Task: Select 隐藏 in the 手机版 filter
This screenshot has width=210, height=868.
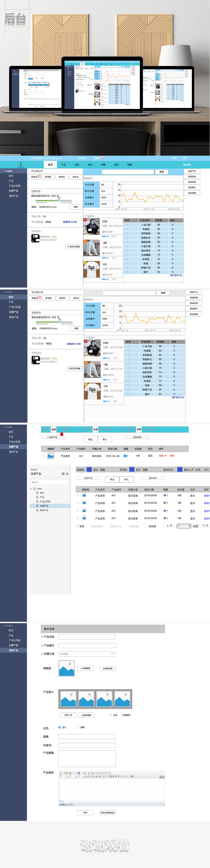Action: (145, 470)
